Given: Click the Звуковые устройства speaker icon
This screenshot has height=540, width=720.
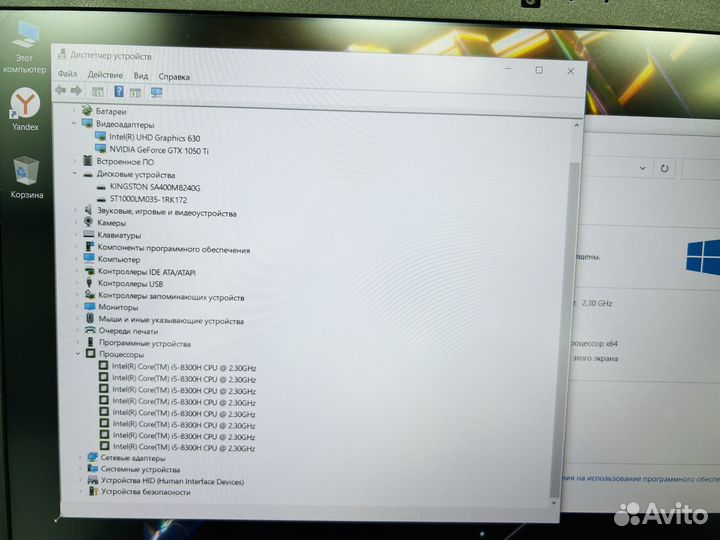Looking at the screenshot, I should tap(89, 210).
